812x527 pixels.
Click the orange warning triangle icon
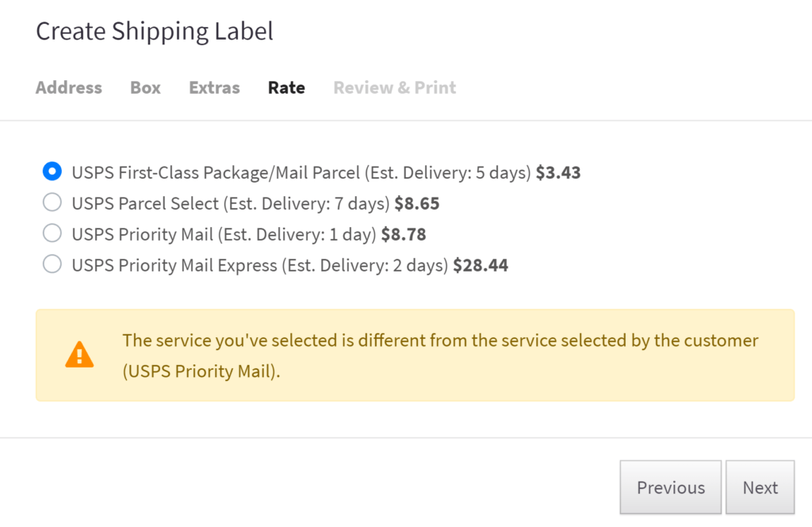coord(79,355)
